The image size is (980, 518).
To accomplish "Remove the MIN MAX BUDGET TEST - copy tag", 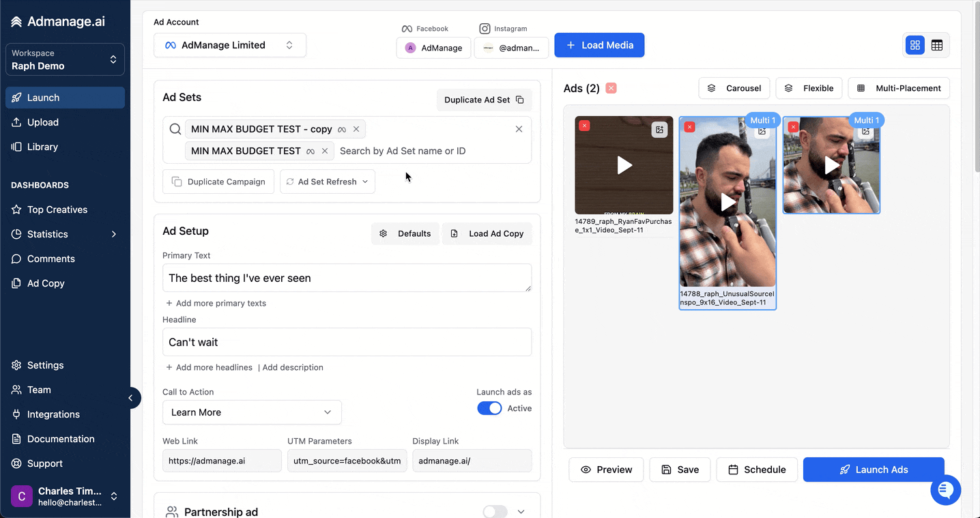I will [356, 129].
